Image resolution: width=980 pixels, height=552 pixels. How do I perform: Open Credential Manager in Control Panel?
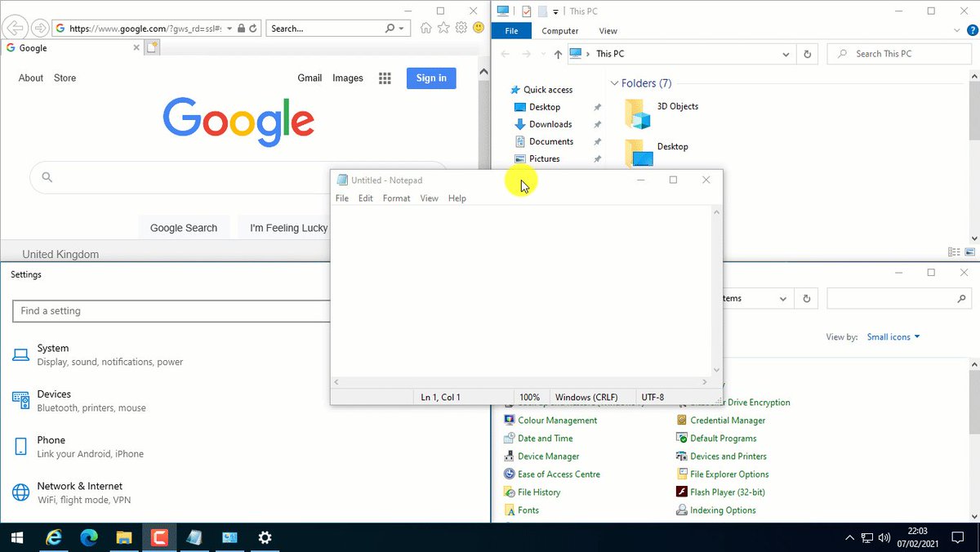coord(721,421)
